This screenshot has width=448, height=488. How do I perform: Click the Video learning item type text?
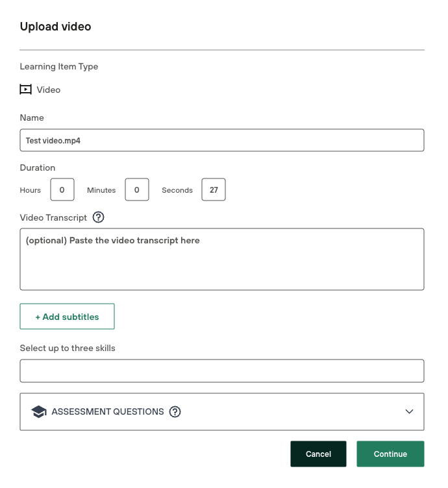[49, 90]
